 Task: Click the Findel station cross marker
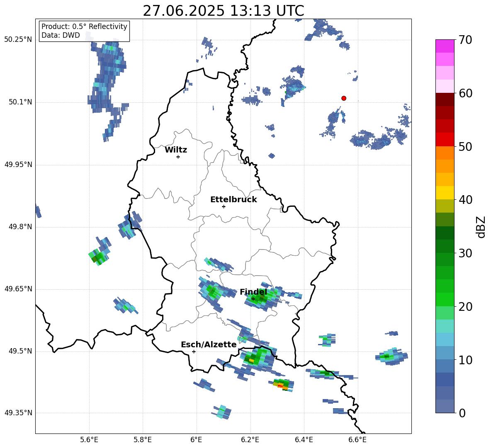253,299
